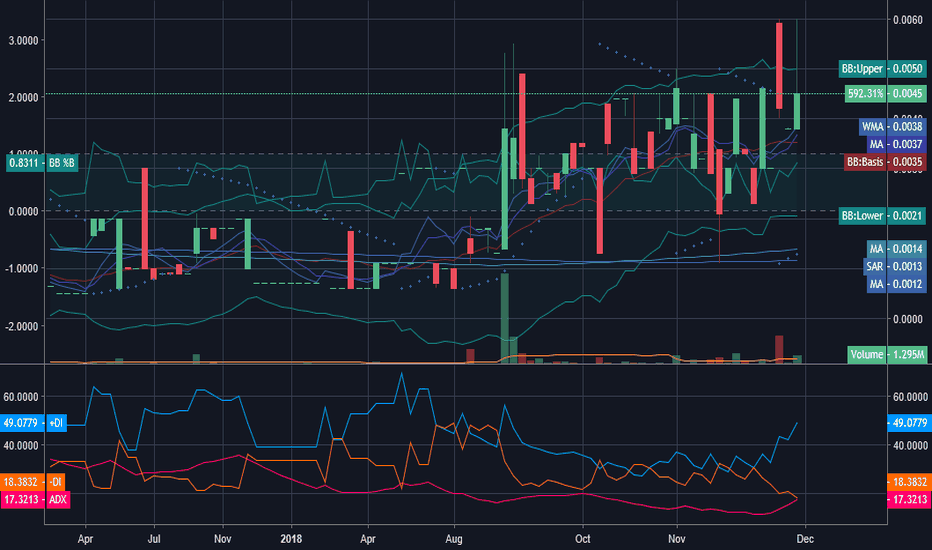Screen dimensions: 932x550
Task: Click the Aug label on time axis
Action: pos(454,539)
